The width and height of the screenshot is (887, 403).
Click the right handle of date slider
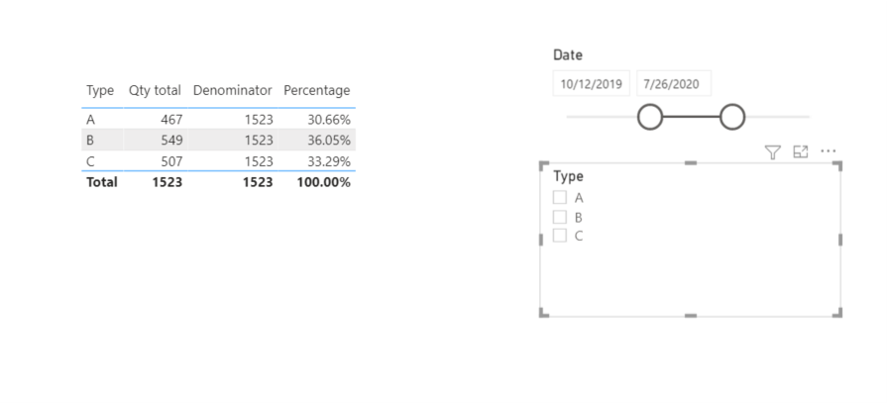[x=732, y=117]
